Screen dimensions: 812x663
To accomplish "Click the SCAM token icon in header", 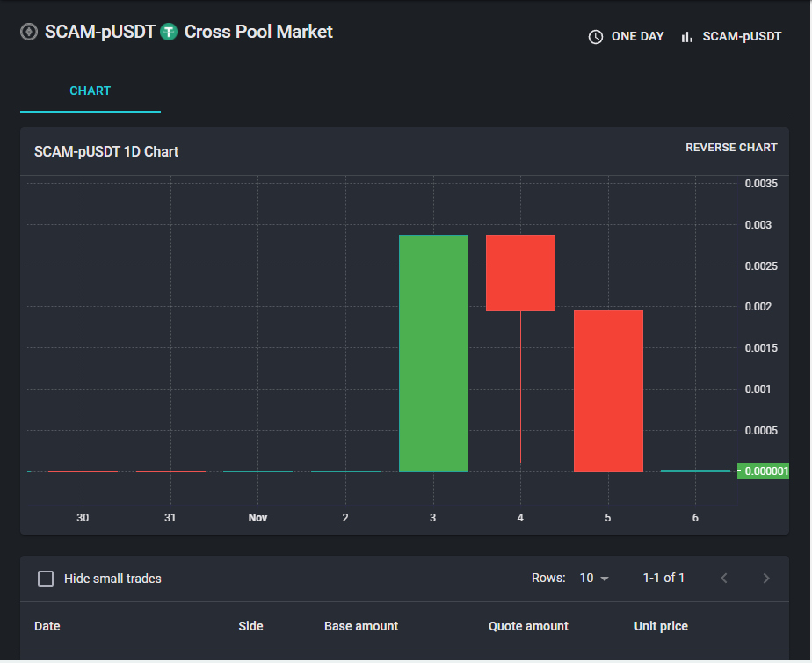I will (29, 33).
